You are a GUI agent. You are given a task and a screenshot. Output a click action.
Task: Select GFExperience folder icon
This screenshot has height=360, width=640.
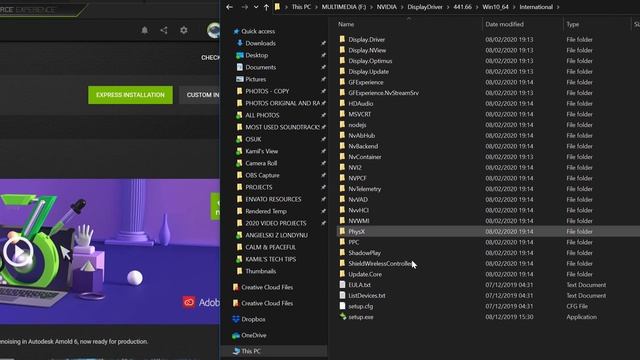click(x=342, y=82)
